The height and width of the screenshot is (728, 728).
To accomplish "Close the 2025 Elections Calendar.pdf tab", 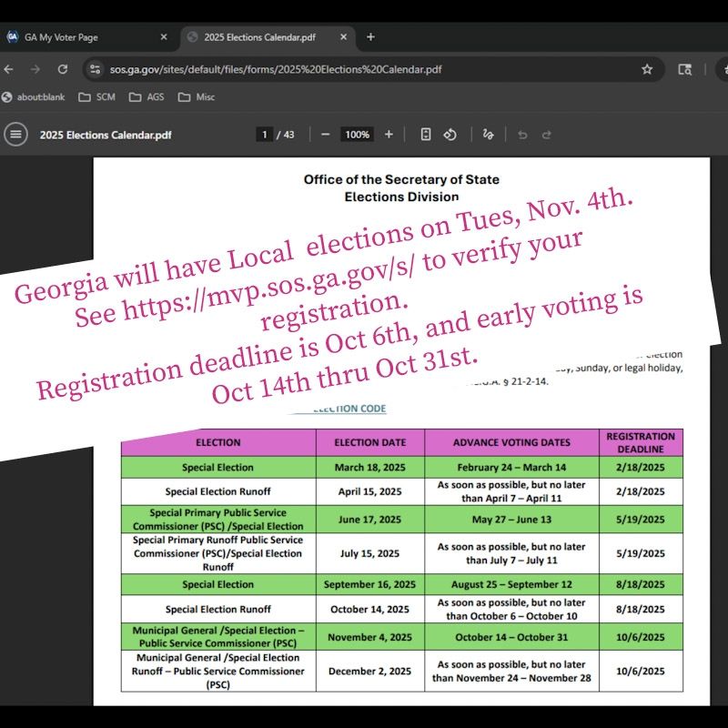I will point(343,36).
